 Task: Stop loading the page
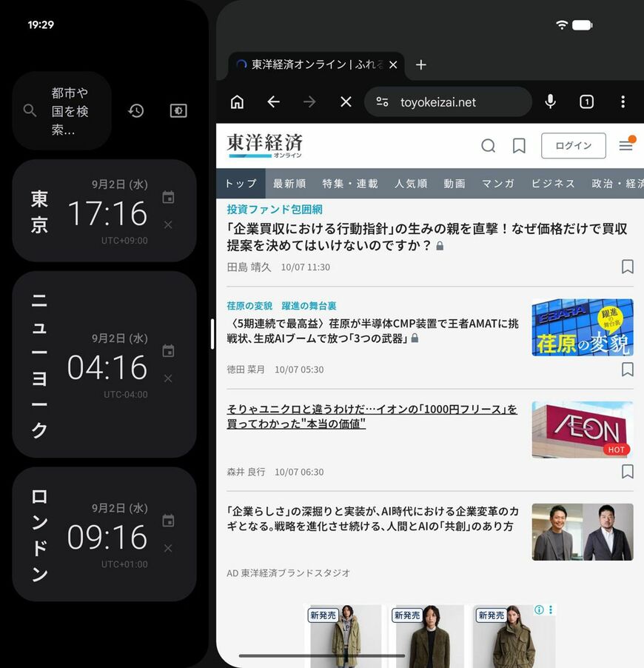[x=346, y=101]
